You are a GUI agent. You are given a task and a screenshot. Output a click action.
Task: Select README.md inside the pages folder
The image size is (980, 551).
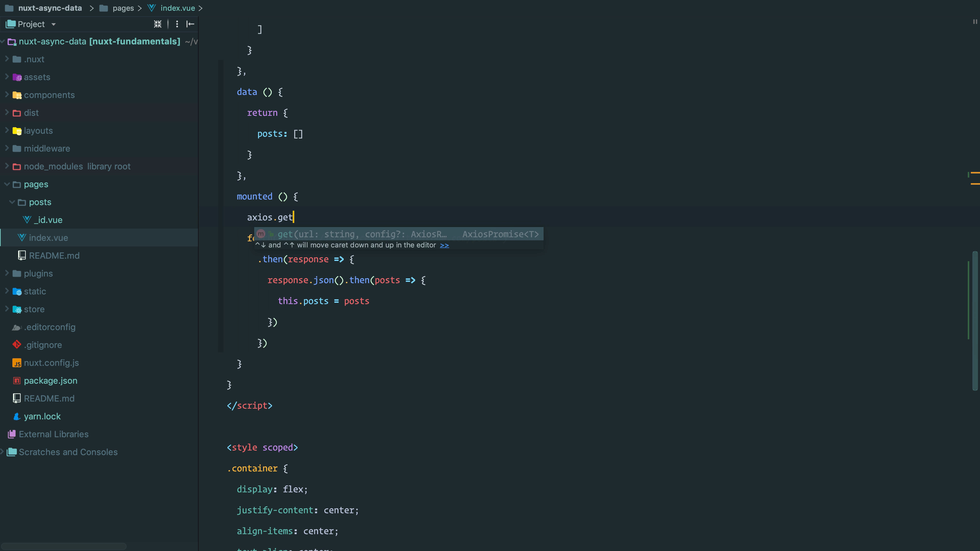(x=54, y=256)
